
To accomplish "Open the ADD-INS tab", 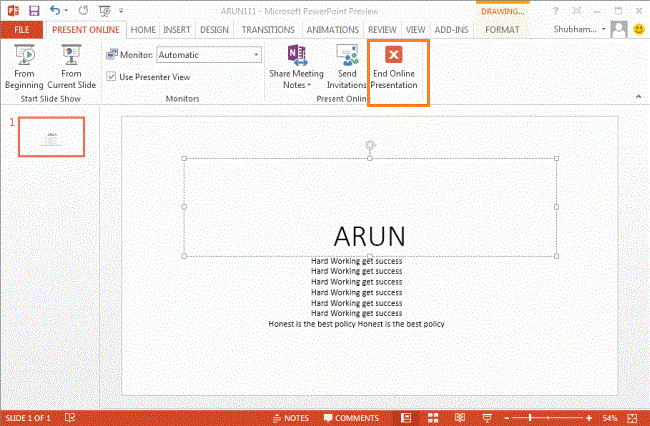I will pos(451,30).
